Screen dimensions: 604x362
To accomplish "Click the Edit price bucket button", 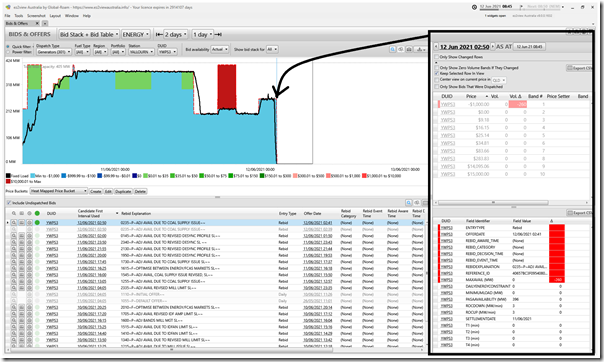I will pyautogui.click(x=108, y=191).
